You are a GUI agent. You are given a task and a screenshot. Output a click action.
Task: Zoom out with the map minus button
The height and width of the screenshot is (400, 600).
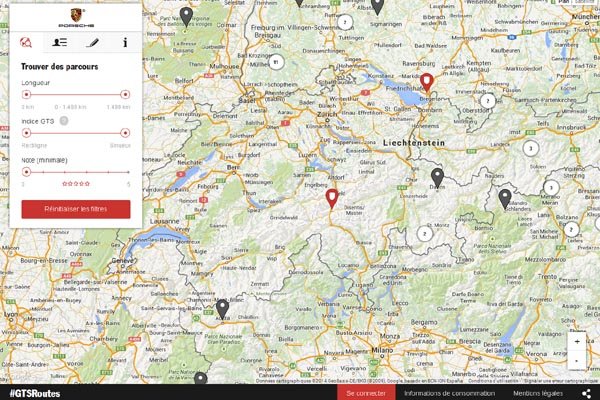coord(577,360)
